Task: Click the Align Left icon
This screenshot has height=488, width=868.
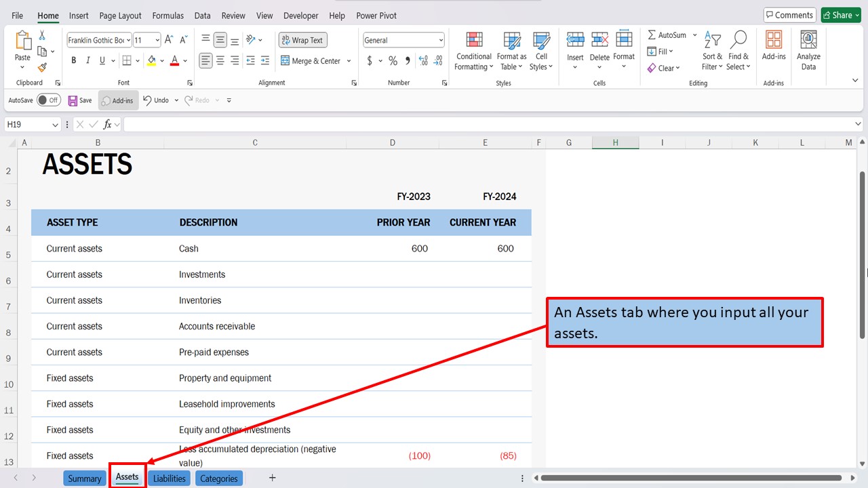Action: (x=205, y=60)
